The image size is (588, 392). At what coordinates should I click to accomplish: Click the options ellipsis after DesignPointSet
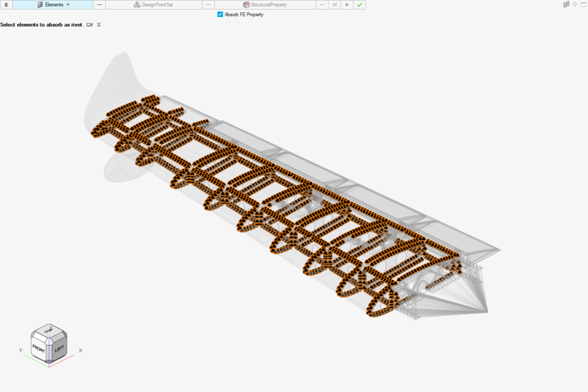tap(208, 5)
